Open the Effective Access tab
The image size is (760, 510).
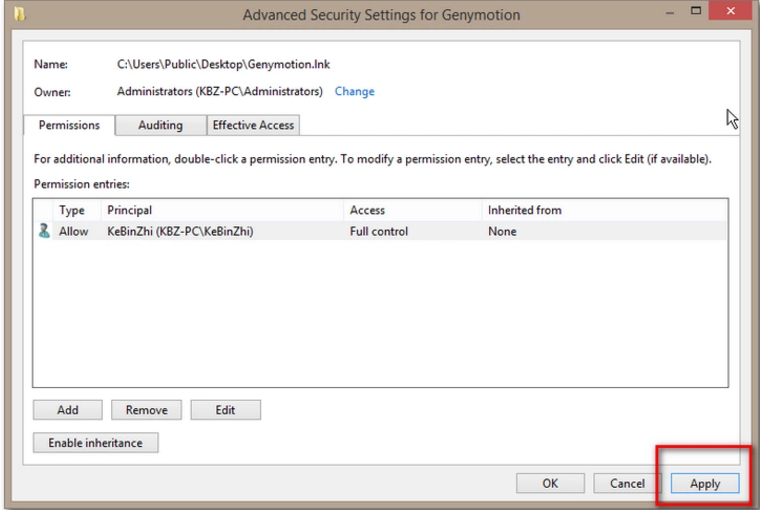coord(253,125)
